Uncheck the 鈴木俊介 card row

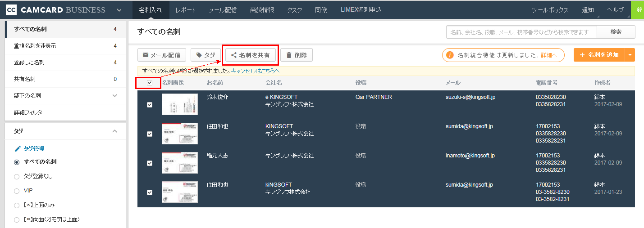(x=150, y=104)
